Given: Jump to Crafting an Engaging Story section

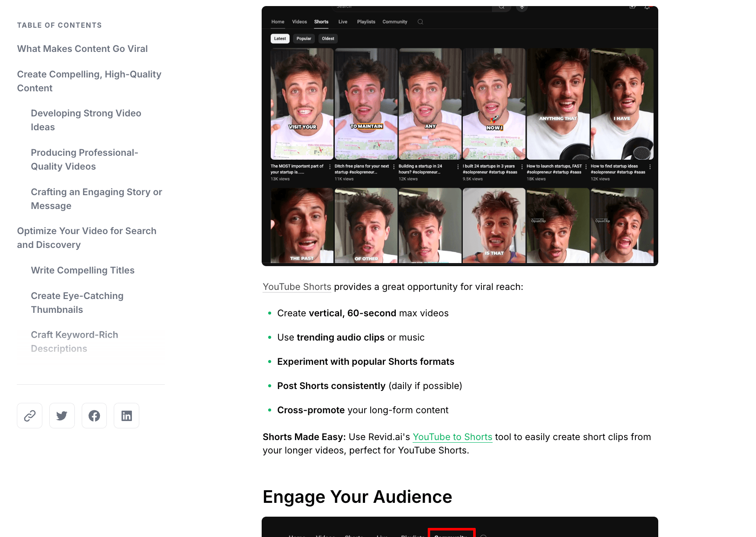Looking at the screenshot, I should click(96, 199).
